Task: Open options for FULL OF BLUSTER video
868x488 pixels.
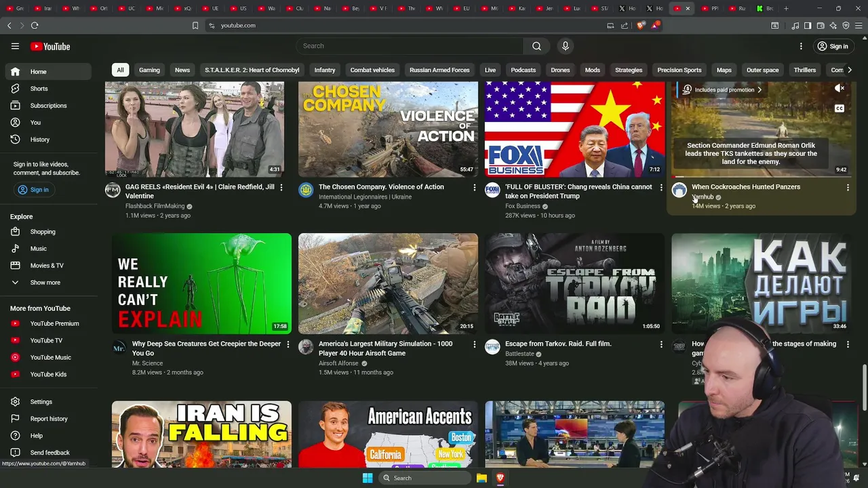Action: pos(661,187)
